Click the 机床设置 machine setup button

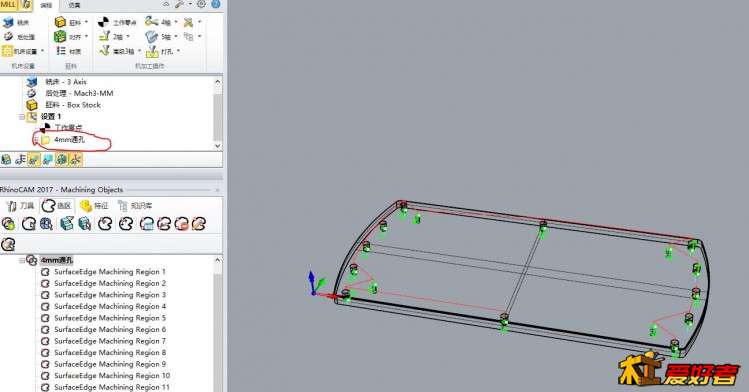[23, 51]
